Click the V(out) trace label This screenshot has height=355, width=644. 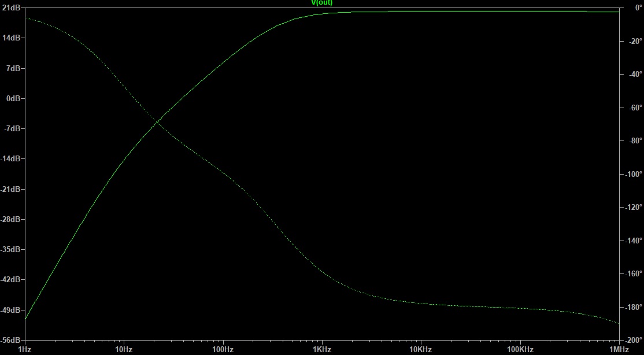click(321, 3)
